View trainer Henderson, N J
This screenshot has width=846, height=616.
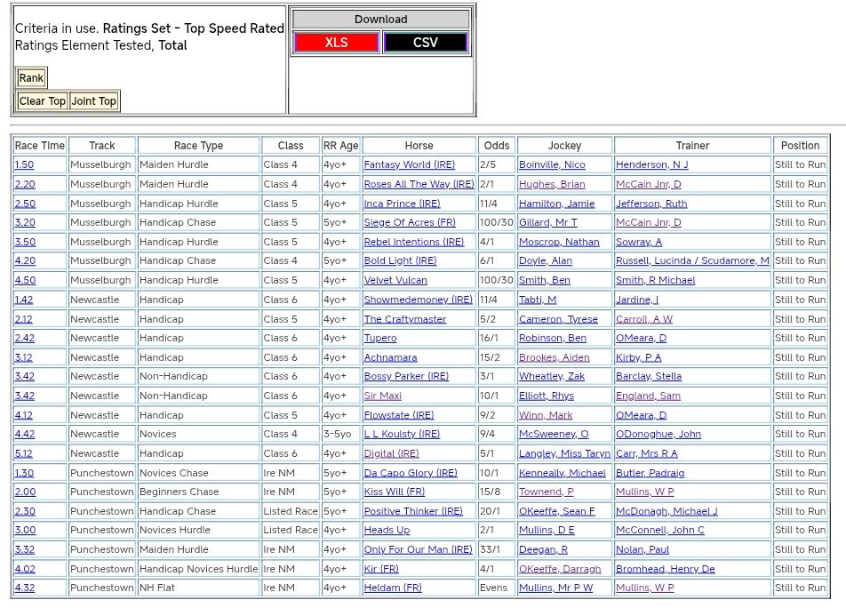pos(651,164)
